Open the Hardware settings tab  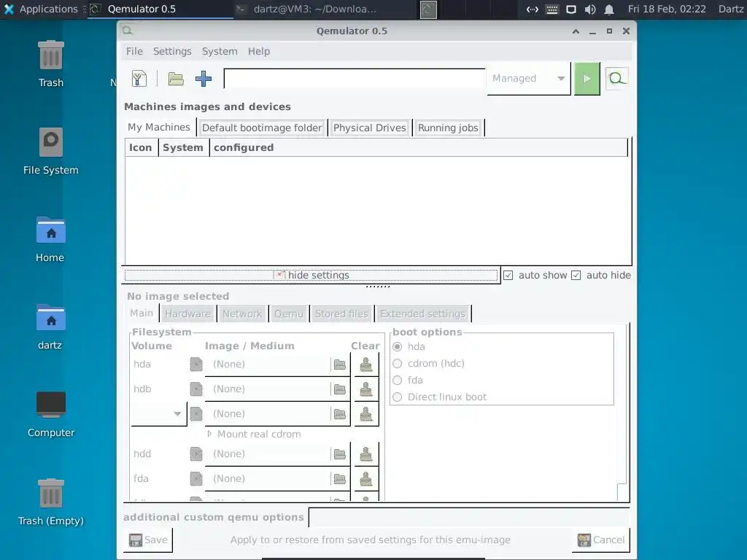click(x=187, y=314)
